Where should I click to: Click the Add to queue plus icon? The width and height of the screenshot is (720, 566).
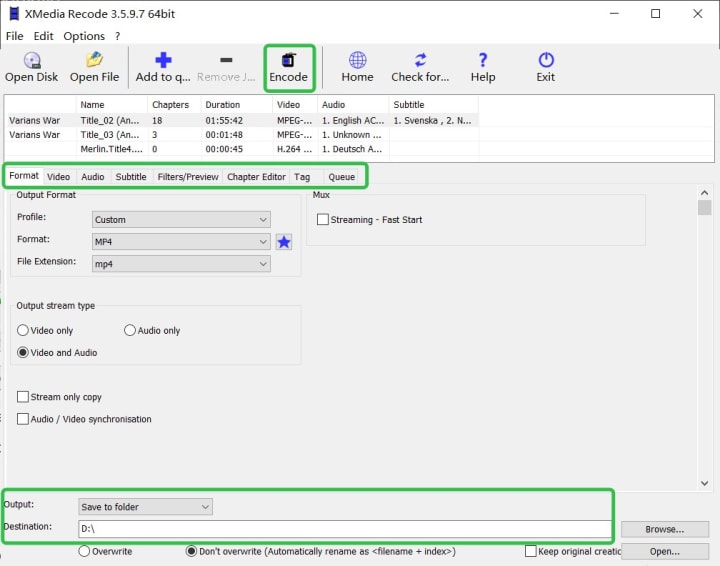pyautogui.click(x=163, y=60)
